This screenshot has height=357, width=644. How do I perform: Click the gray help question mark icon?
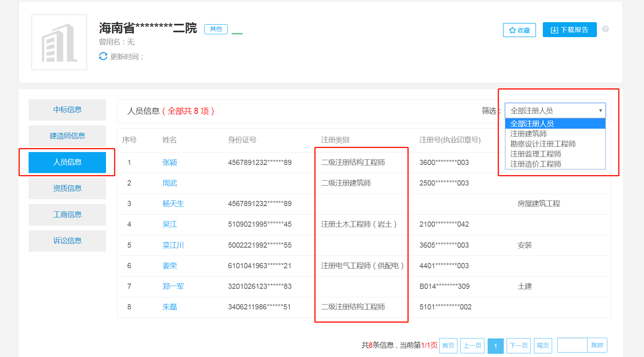pos(605,29)
